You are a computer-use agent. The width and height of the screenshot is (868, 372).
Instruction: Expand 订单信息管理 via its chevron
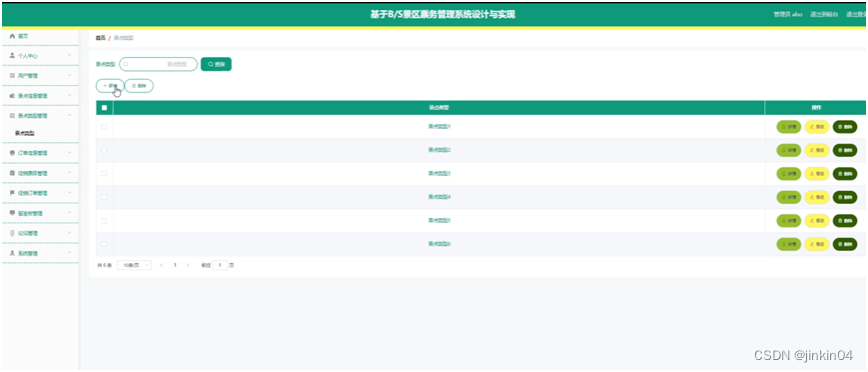69,152
